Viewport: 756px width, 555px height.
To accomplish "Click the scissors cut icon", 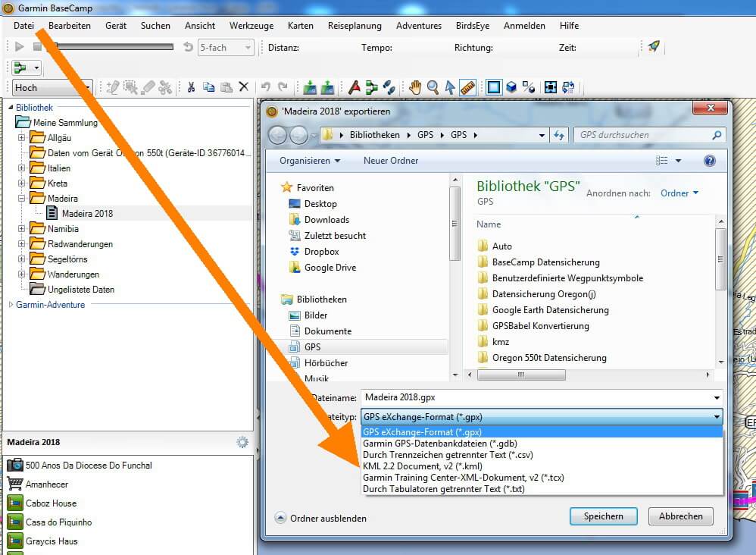I will click(191, 87).
